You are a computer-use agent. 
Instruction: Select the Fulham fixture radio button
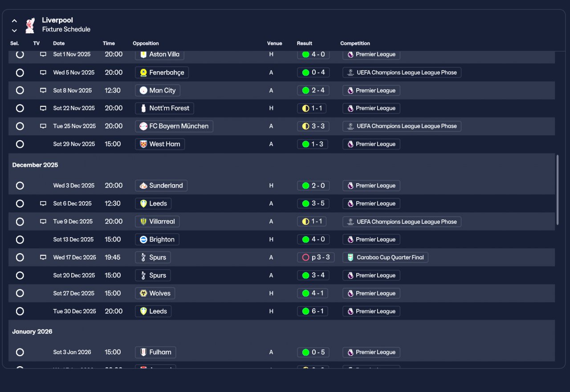(20, 352)
